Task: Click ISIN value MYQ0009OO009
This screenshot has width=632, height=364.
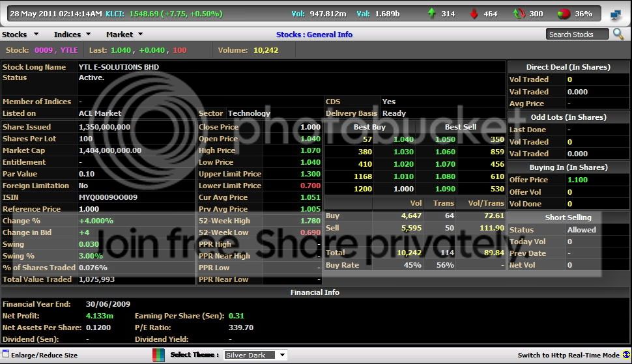Action: (108, 197)
